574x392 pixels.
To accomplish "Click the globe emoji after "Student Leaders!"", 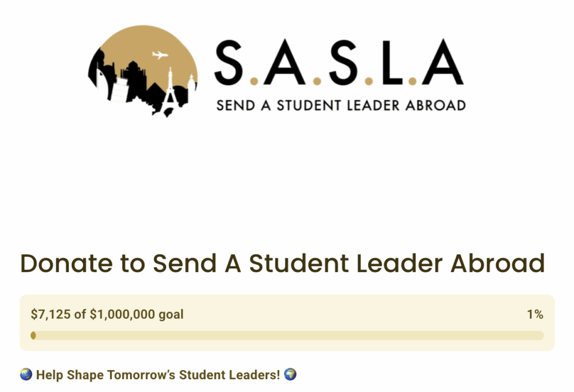I will tap(290, 374).
